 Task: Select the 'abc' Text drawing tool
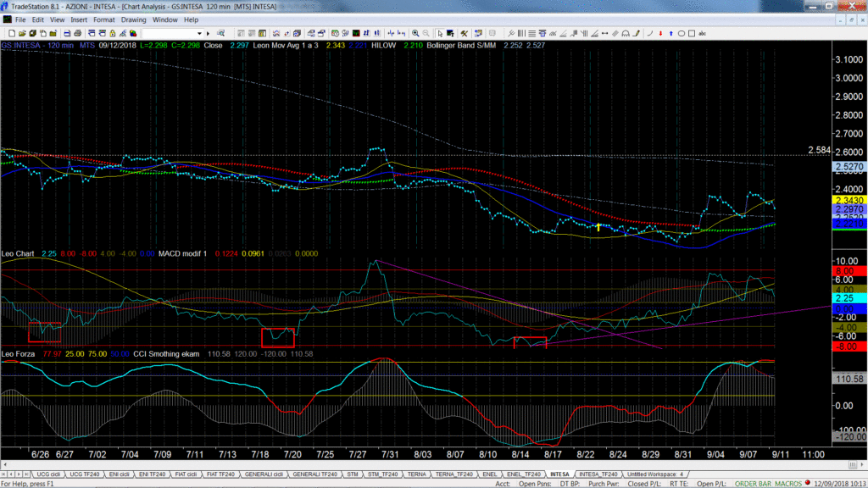[x=703, y=34]
